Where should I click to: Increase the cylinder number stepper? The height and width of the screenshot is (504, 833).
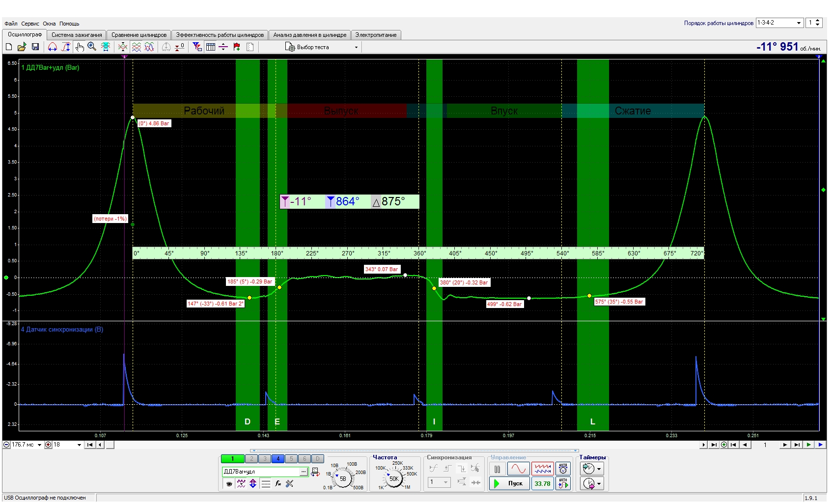818,21
